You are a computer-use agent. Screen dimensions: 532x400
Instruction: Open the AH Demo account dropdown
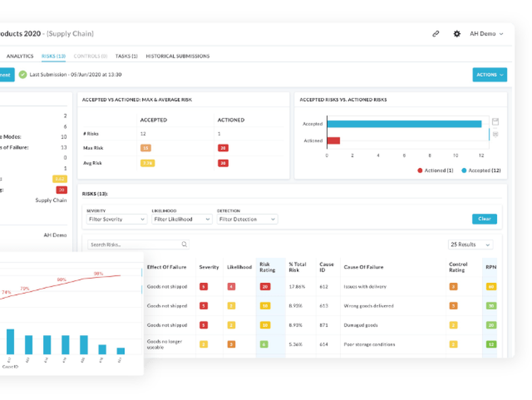(486, 34)
